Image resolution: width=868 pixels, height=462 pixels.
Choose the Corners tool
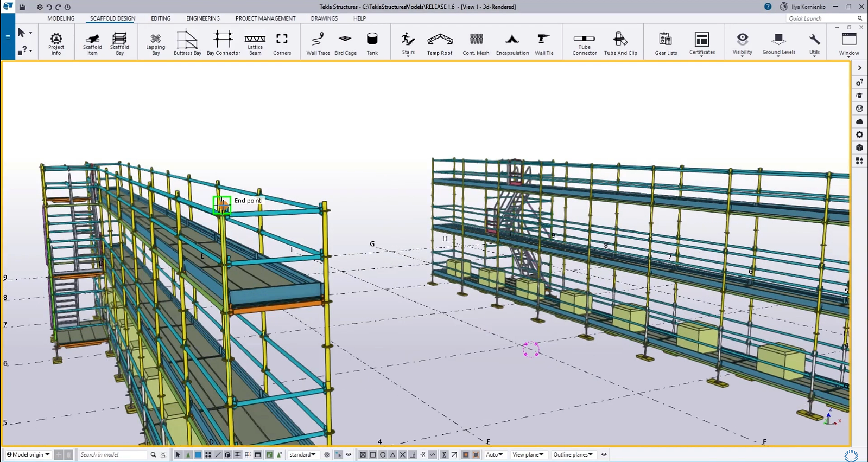click(x=282, y=43)
